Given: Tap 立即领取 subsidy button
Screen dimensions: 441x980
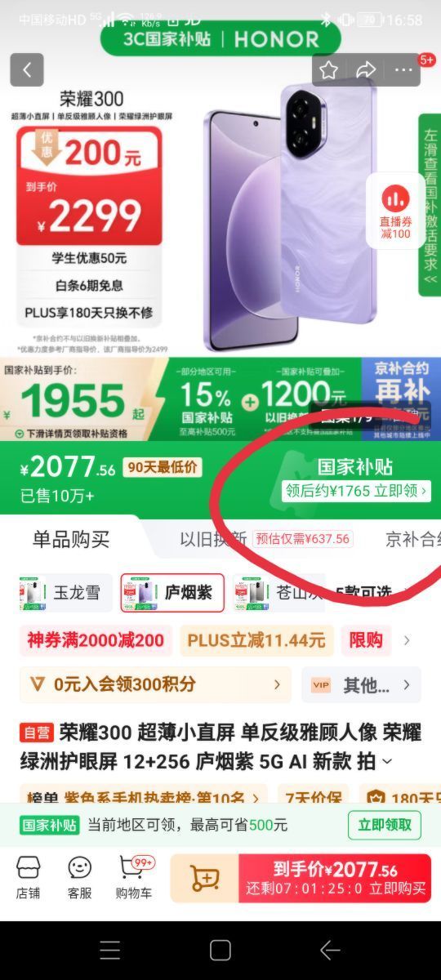Looking at the screenshot, I should pyautogui.click(x=385, y=825).
